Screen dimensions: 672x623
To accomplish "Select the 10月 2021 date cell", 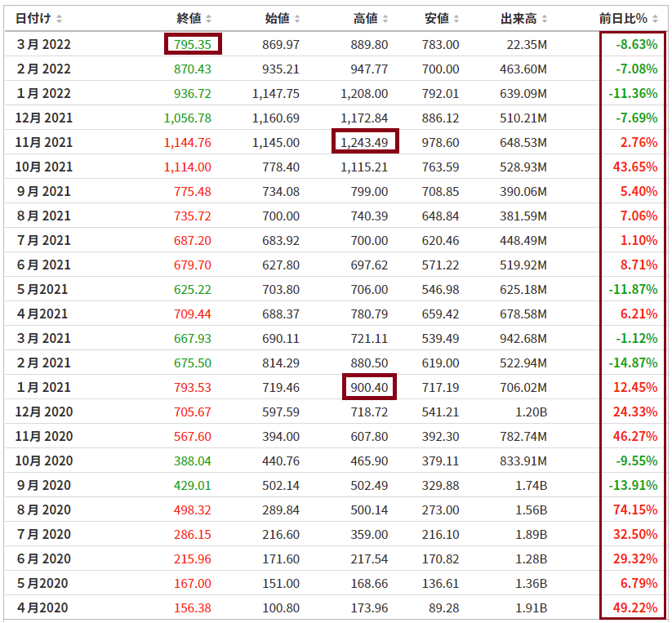I will (44, 167).
